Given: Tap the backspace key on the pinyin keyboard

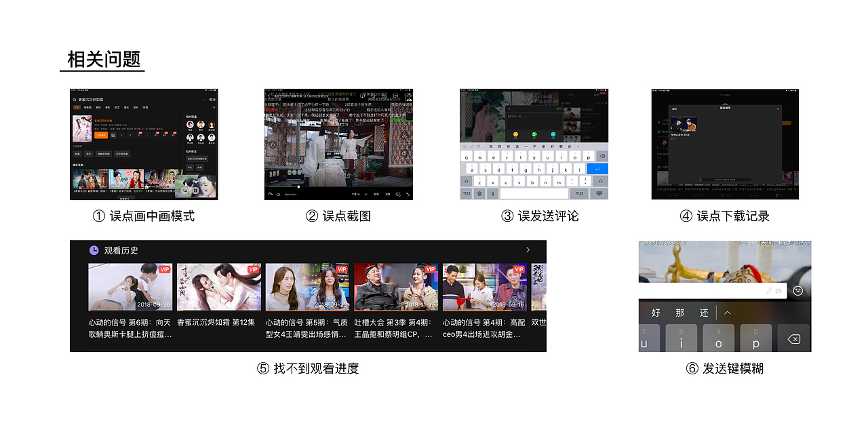Looking at the screenshot, I should pos(793,339).
